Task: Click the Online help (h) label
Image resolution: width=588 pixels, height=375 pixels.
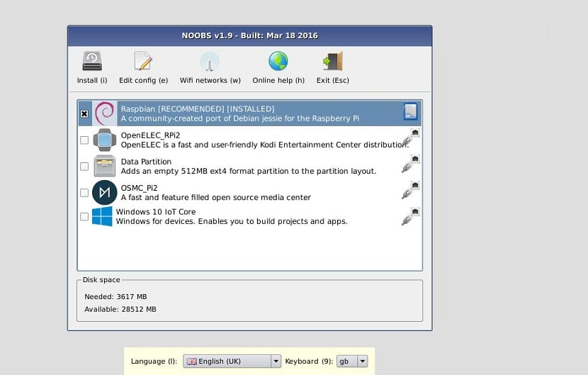Action: 278,80
